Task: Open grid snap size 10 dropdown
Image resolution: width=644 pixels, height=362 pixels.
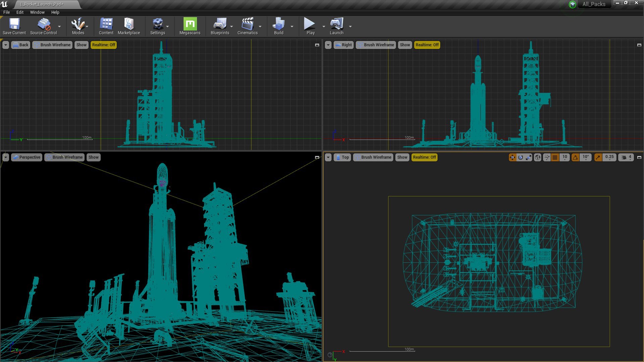Action: tap(565, 157)
